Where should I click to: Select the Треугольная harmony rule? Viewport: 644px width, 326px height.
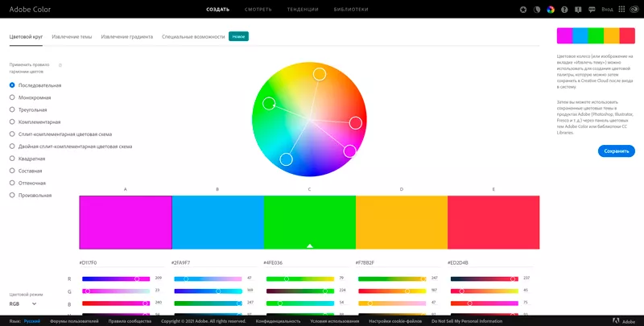pyautogui.click(x=28, y=110)
